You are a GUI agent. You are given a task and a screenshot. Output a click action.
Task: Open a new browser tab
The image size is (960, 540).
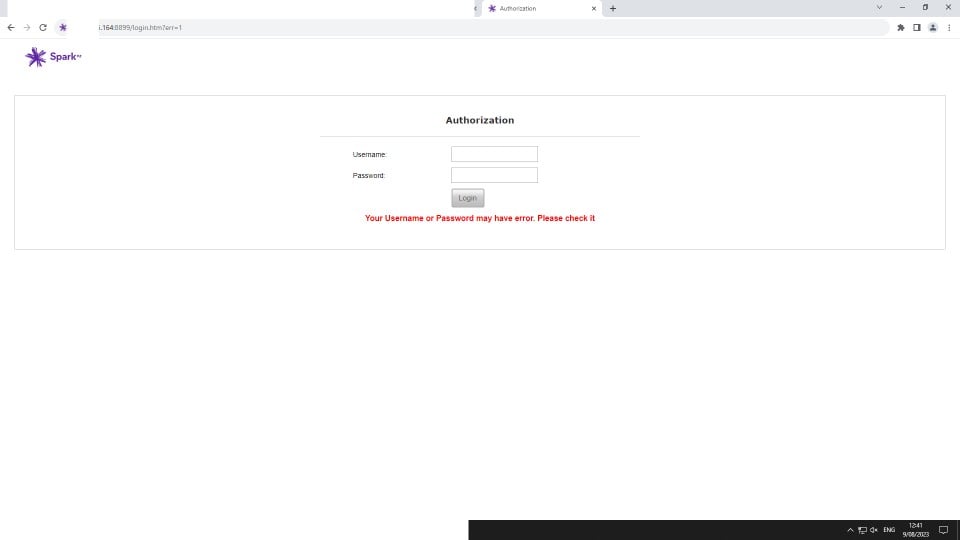(613, 9)
